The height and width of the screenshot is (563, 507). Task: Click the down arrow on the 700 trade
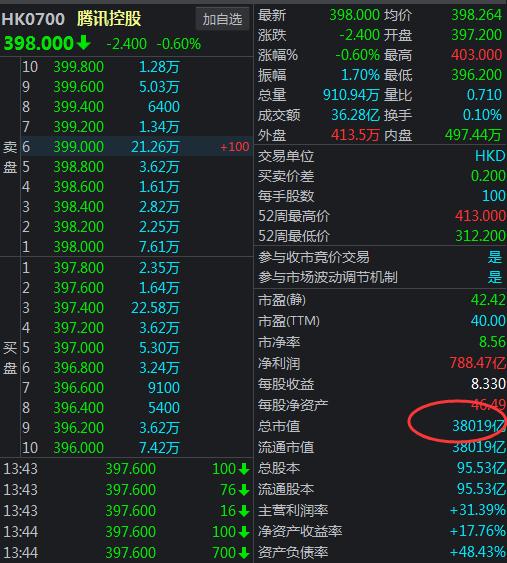[245, 553]
